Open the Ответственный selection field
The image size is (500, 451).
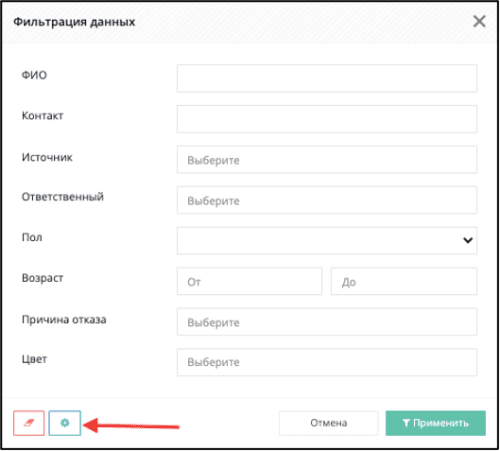(327, 200)
